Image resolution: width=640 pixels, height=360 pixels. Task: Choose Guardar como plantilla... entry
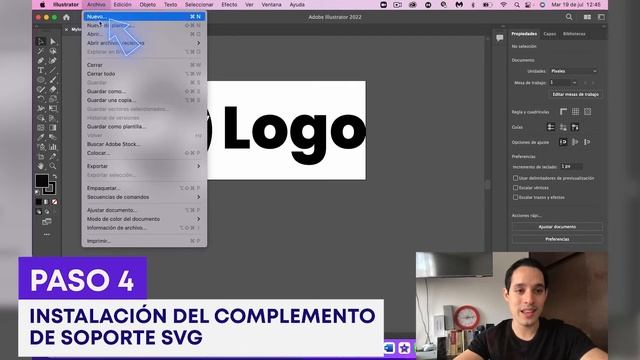144,127
